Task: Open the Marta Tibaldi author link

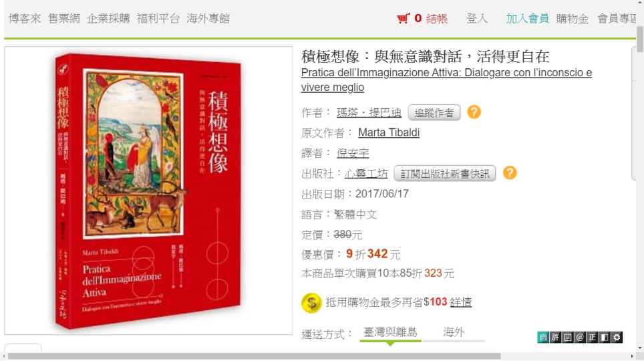Action: 389,133
